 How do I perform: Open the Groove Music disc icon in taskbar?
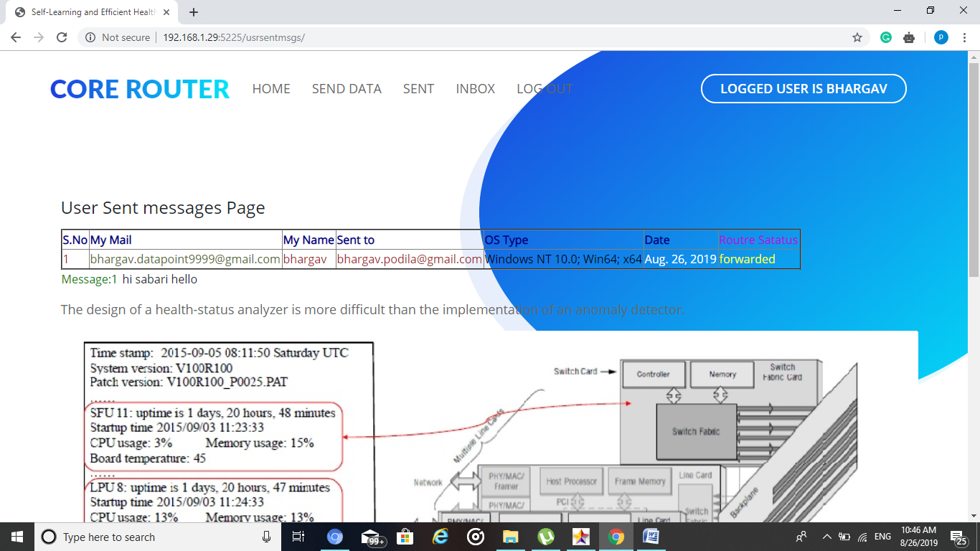pyautogui.click(x=475, y=537)
